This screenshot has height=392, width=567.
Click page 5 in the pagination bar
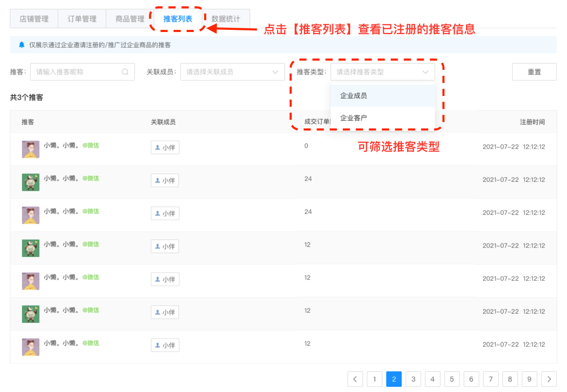[452, 379]
